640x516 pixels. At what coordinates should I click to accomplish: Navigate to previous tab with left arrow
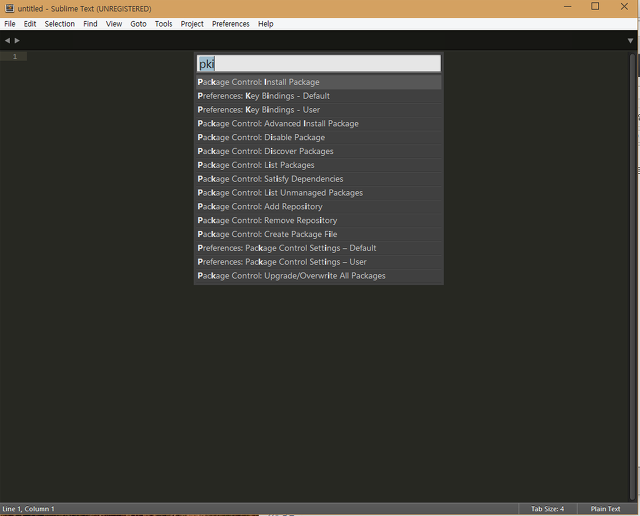click(x=7, y=40)
